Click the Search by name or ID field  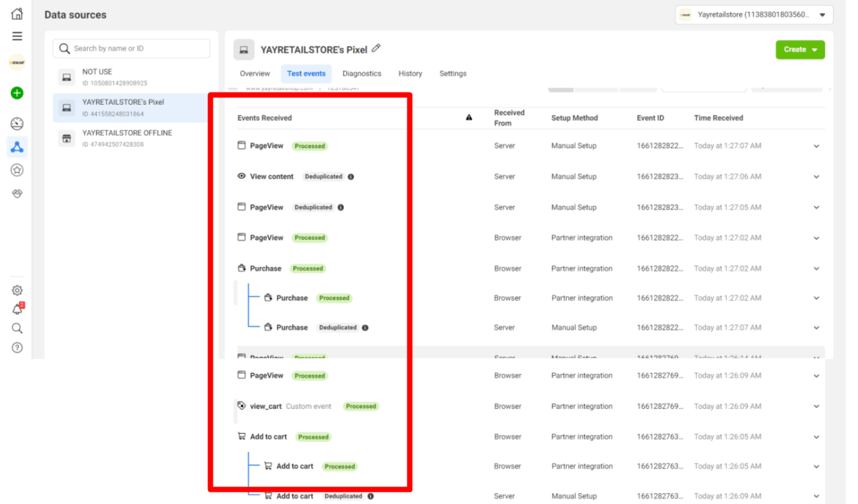tap(132, 49)
